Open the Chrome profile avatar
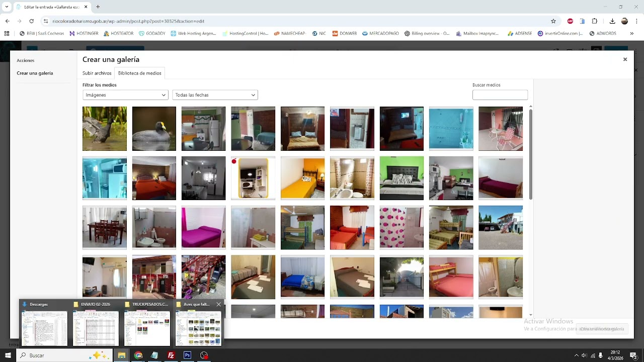The width and height of the screenshot is (644, 362). point(624,21)
